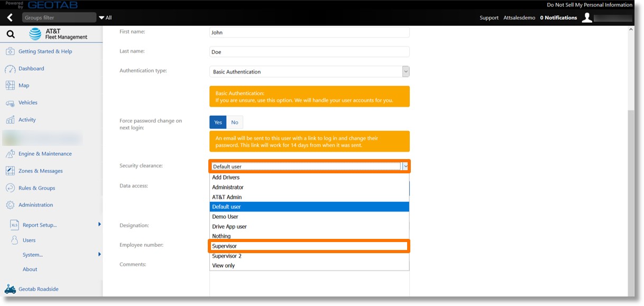The image size is (644, 306).
Task: Open the All groups filter dropdown
Action: tap(105, 18)
